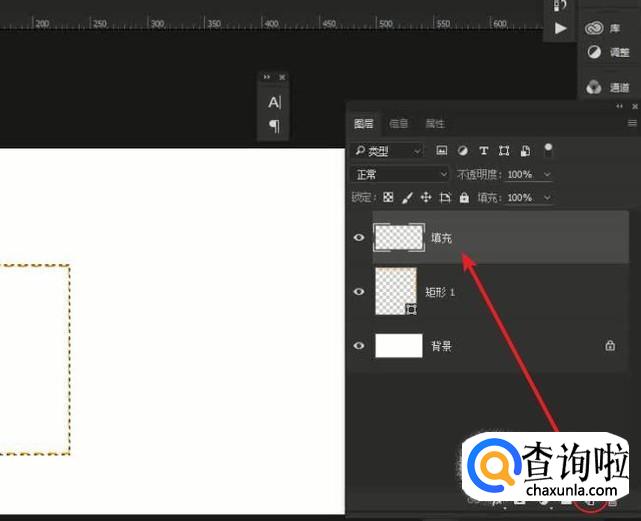Open the 通道 channels panel
The image size is (641, 521).
(608, 87)
